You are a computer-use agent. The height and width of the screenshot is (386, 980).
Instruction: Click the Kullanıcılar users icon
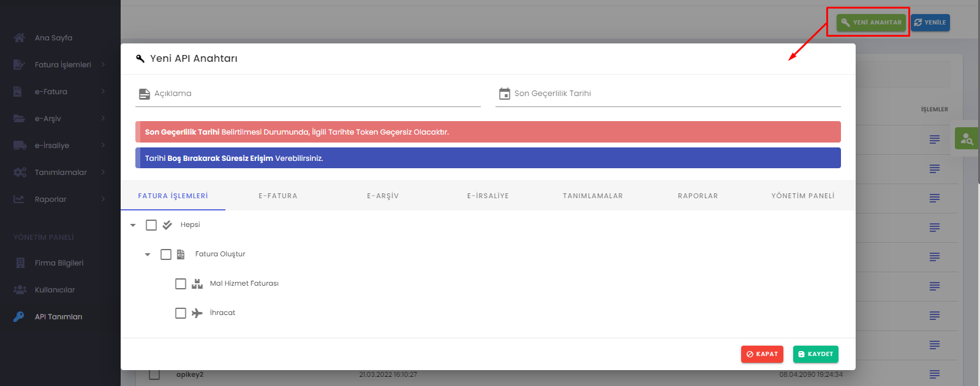point(20,290)
